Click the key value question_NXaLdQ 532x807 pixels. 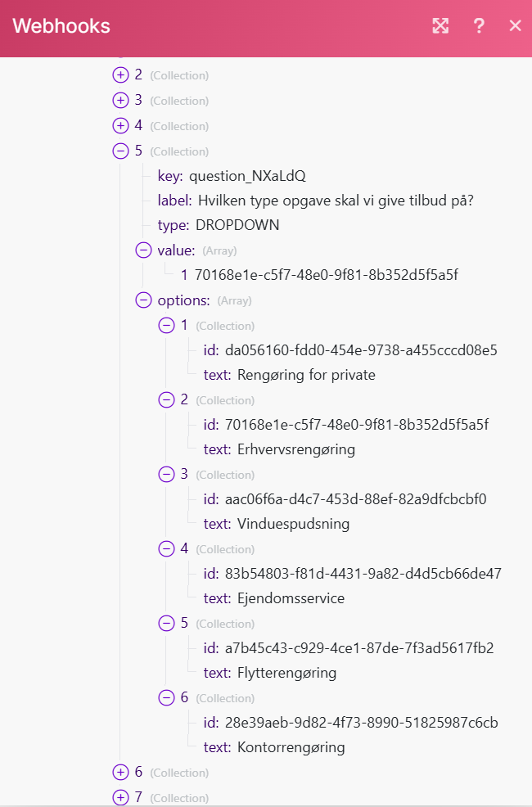pyautogui.click(x=247, y=176)
